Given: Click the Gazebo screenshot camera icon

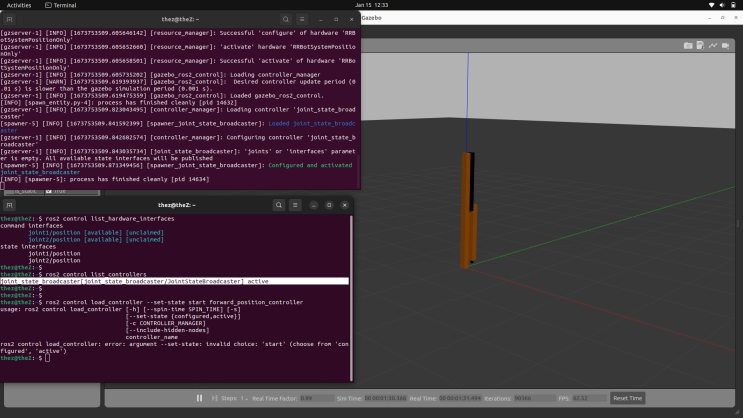Looking at the screenshot, I should tap(688, 45).
